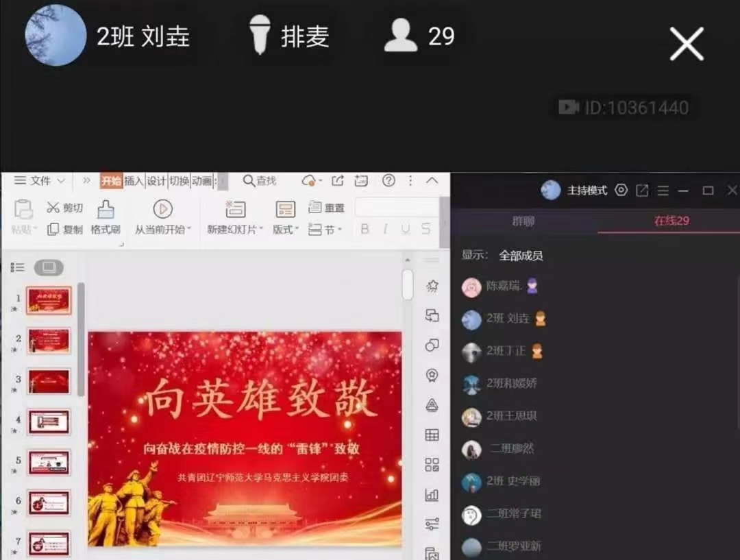
Task: Click the 重置 reset slide icon
Action: point(316,207)
